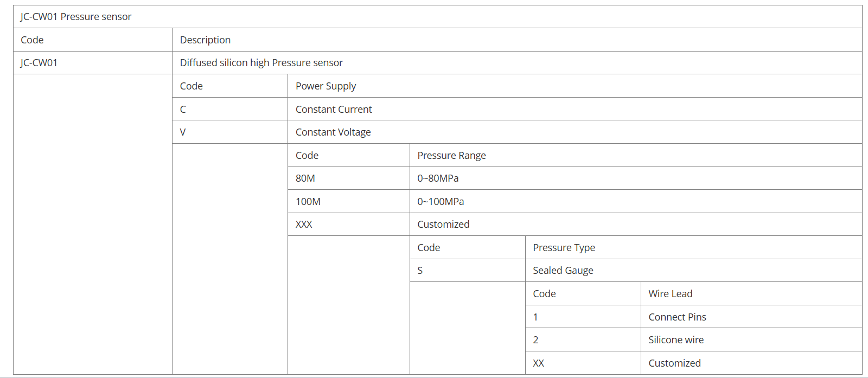Click the '0~80MPa' range cell
The width and height of the screenshot is (868, 378).
point(438,178)
